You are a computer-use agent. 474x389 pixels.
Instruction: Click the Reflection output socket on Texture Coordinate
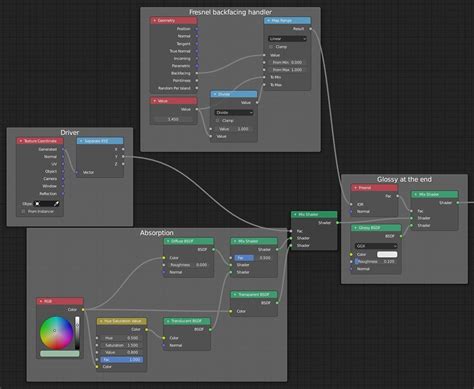(x=63, y=194)
